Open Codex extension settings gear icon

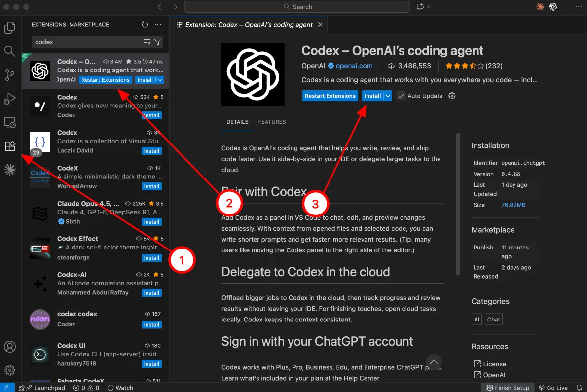tap(452, 96)
